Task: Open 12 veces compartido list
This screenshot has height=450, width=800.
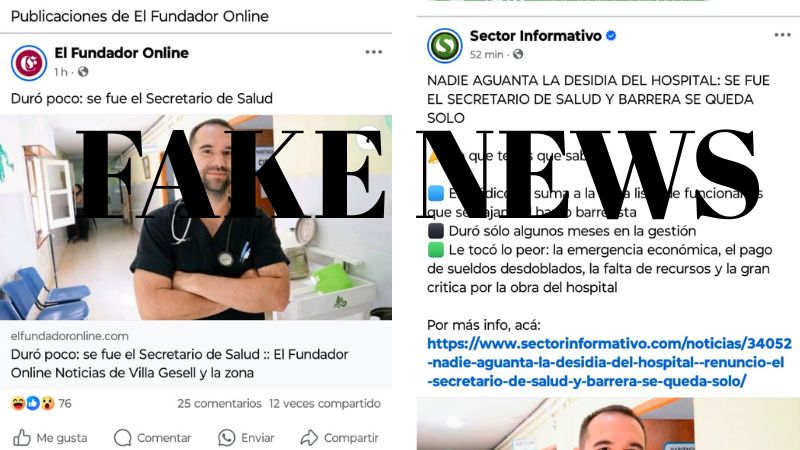Action: [325, 404]
